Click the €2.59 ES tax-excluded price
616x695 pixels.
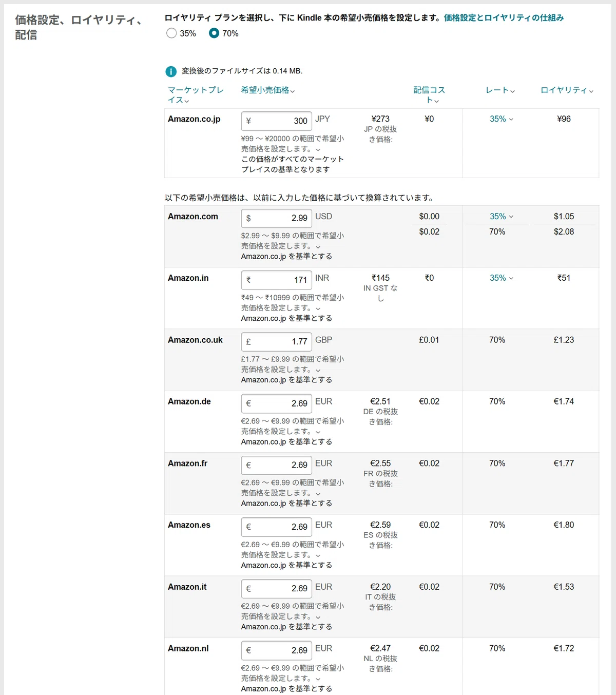pyautogui.click(x=380, y=525)
